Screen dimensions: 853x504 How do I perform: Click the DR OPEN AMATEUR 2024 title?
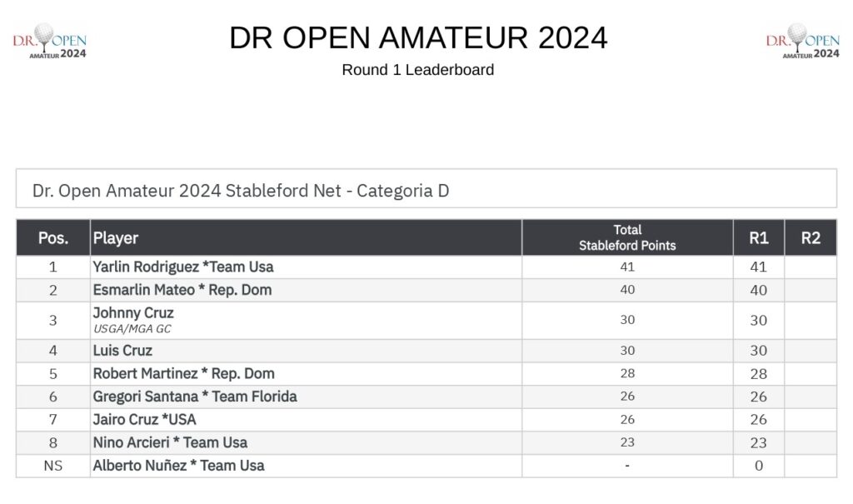(x=418, y=37)
